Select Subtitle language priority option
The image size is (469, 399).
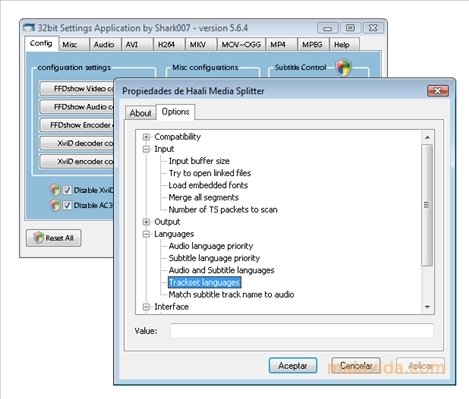(214, 258)
